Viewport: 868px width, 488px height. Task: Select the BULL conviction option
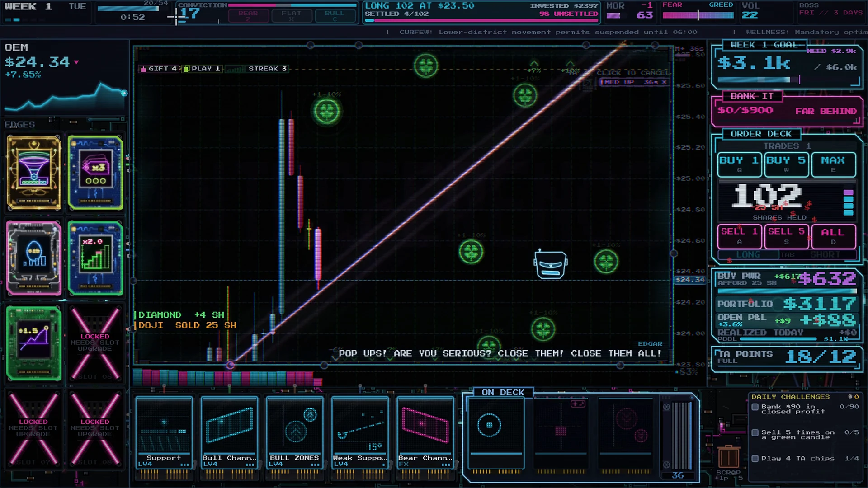pyautogui.click(x=335, y=15)
